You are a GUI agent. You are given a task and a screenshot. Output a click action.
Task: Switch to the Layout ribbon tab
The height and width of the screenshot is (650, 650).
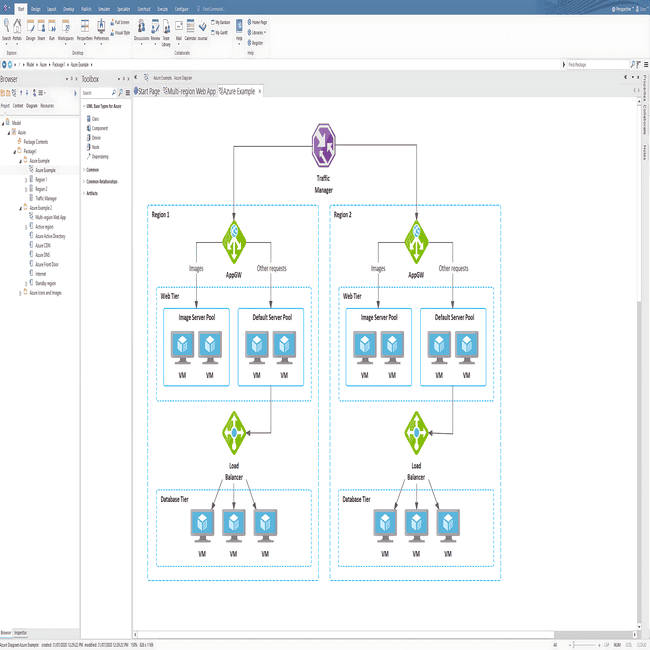point(51,9)
